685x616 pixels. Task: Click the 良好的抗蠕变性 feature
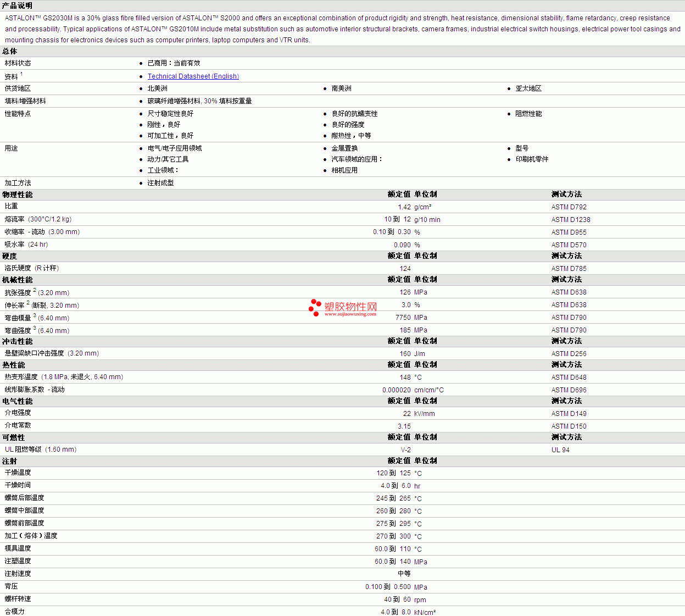pos(354,114)
